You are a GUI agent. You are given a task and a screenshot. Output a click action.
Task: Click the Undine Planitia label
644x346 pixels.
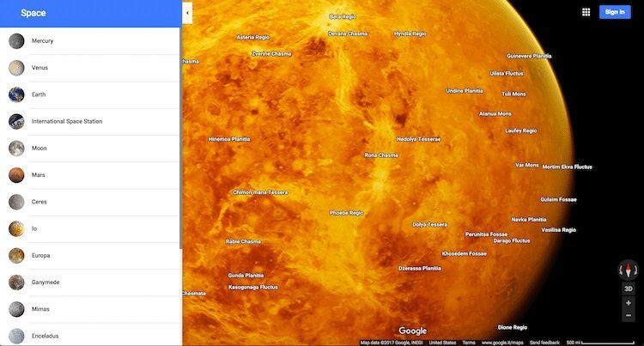click(465, 91)
